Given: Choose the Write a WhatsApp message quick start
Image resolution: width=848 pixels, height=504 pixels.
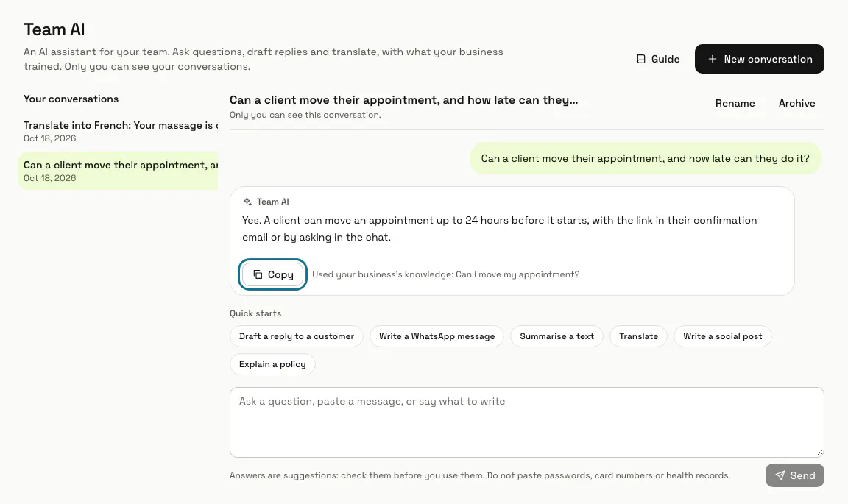Looking at the screenshot, I should (x=437, y=336).
